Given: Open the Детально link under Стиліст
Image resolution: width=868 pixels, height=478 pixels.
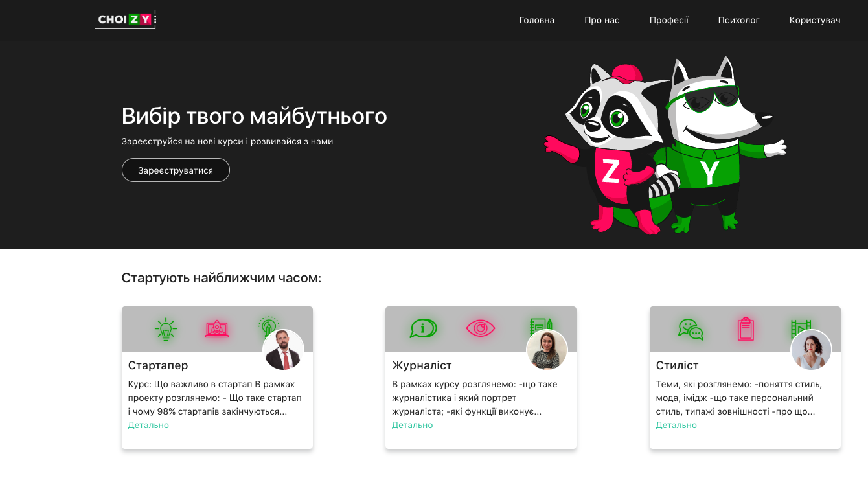Looking at the screenshot, I should pos(676,425).
